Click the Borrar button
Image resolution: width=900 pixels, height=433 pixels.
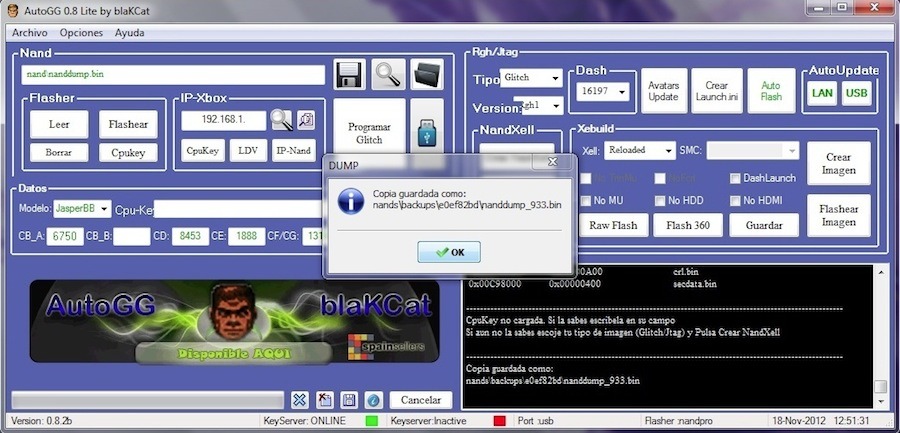coord(59,153)
